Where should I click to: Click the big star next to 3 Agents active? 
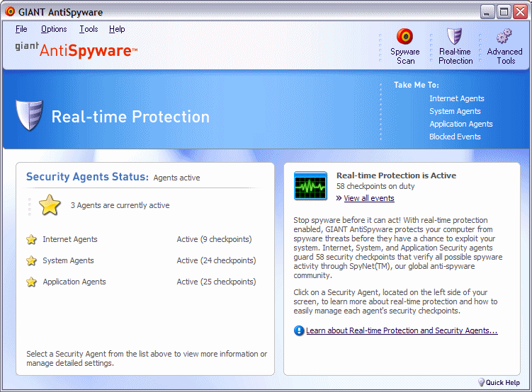click(50, 205)
